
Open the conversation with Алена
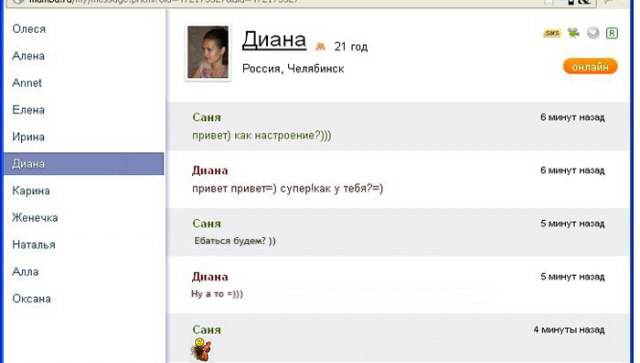pyautogui.click(x=28, y=56)
